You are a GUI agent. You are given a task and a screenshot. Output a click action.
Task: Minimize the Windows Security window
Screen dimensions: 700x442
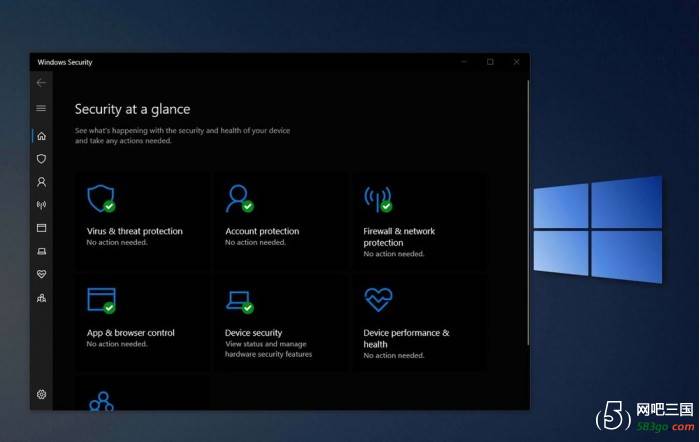464,62
